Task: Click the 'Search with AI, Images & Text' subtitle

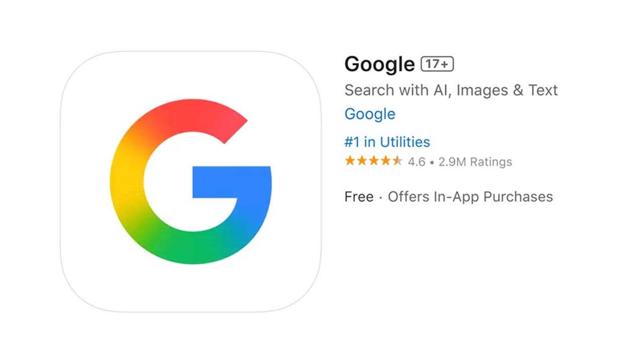Action: pyautogui.click(x=451, y=90)
